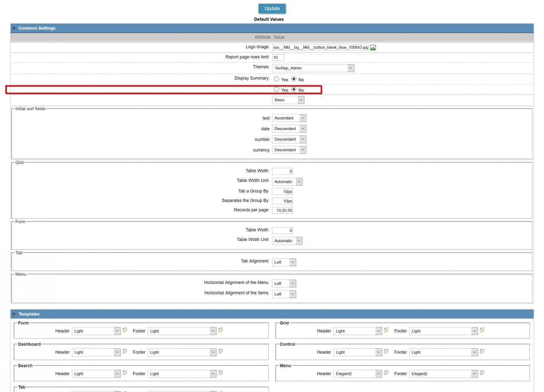
Task: Open Control Header template dropdown
Action: click(358, 352)
